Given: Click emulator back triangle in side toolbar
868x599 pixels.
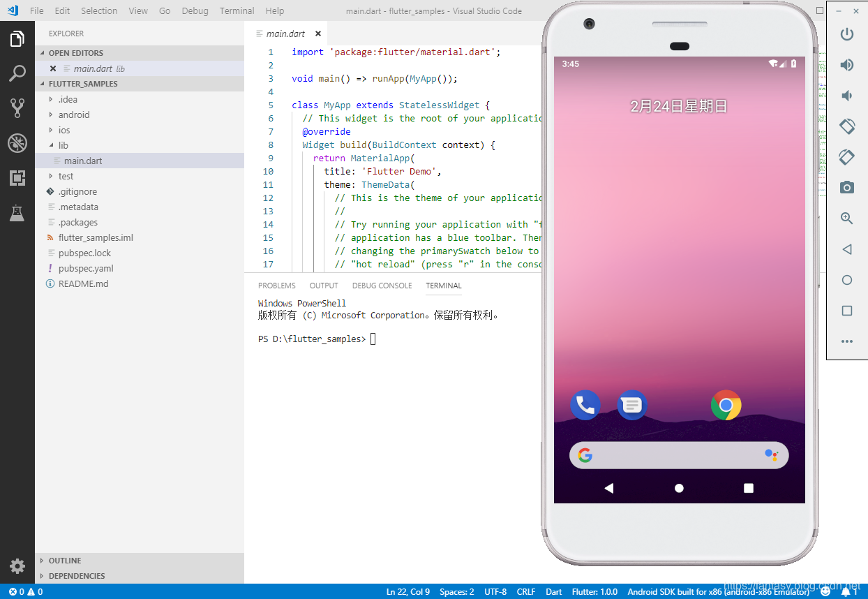Looking at the screenshot, I should [846, 249].
